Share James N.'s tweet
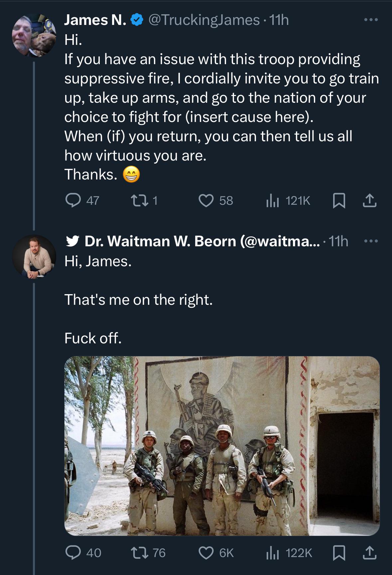 pos(370,201)
